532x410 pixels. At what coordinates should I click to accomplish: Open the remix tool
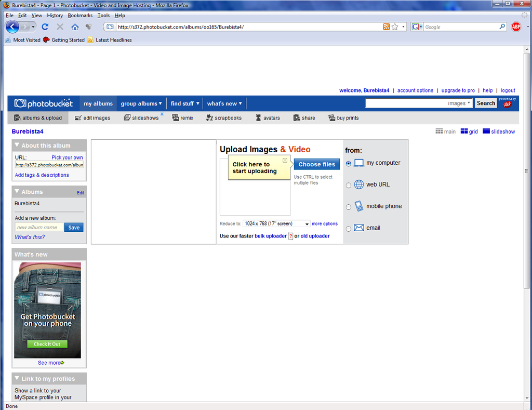[182, 118]
